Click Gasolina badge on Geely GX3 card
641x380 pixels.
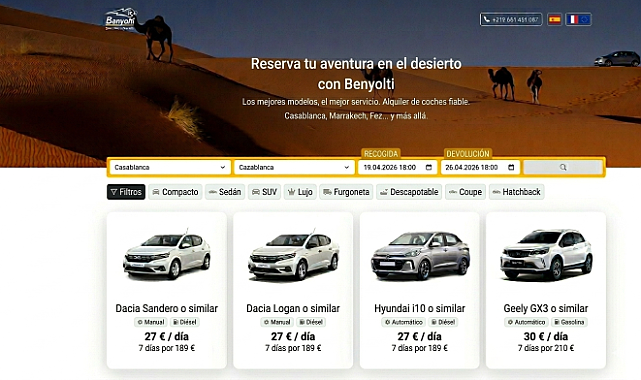(x=569, y=322)
